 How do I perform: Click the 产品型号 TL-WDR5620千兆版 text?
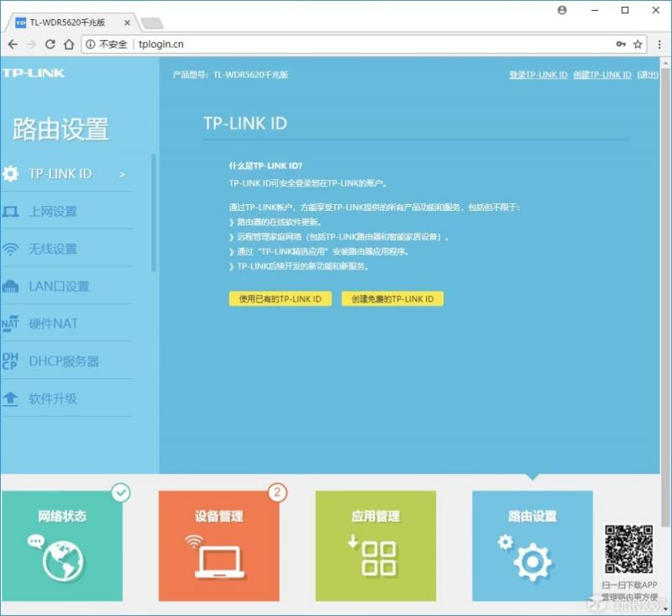(230, 75)
